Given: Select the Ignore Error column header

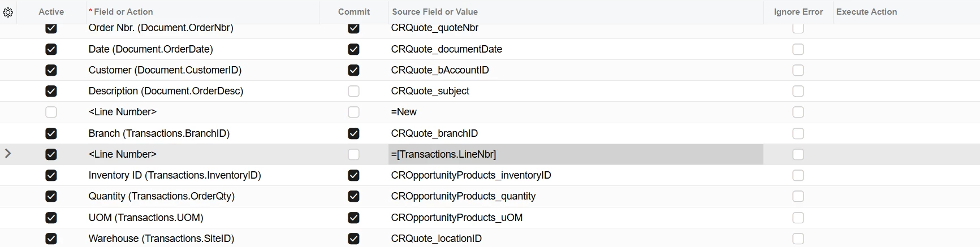Looking at the screenshot, I should pyautogui.click(x=798, y=12).
